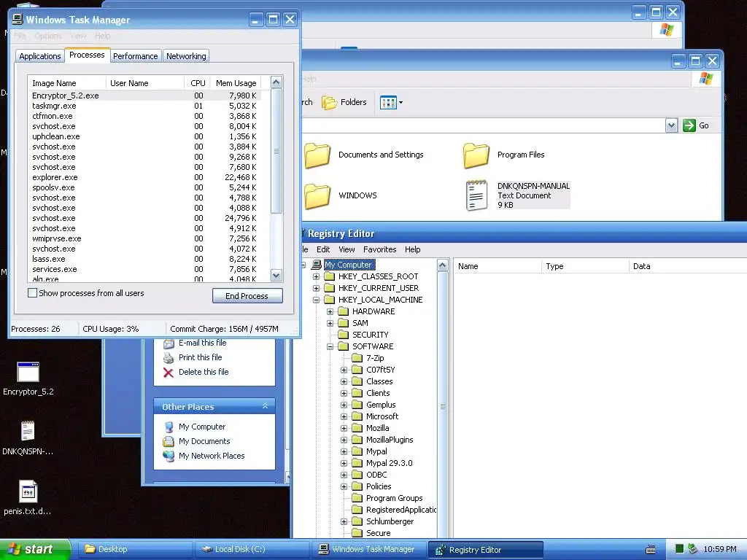Screen dimensions: 747x560
Task: Select the SECURITY registry key folder
Action: (x=363, y=335)
